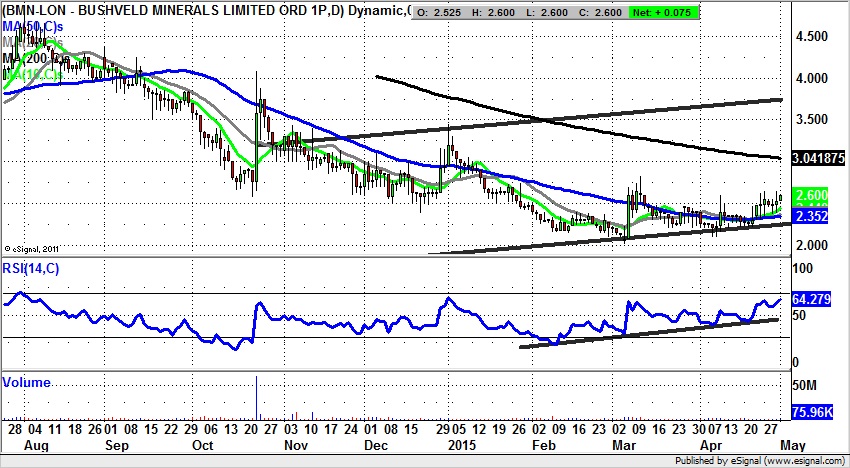Click the 4.500 price axis label

coord(809,37)
